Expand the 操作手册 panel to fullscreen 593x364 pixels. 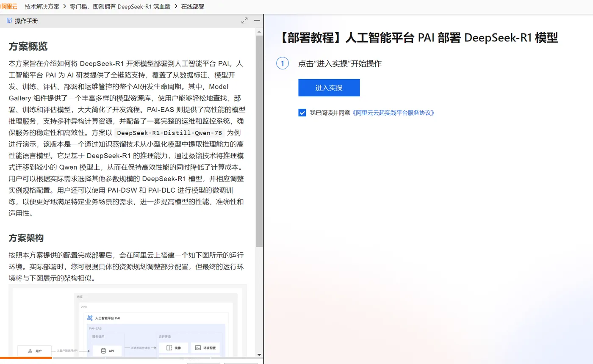[x=244, y=21]
